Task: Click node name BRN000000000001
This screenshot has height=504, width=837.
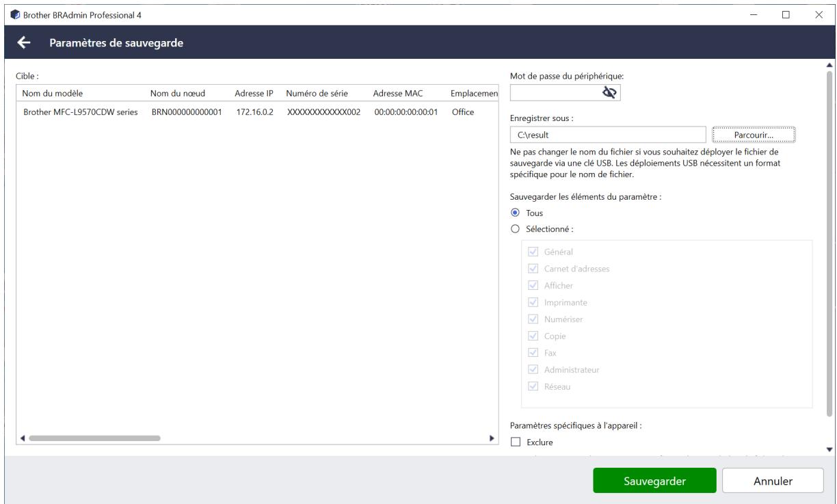Action: pyautogui.click(x=187, y=111)
